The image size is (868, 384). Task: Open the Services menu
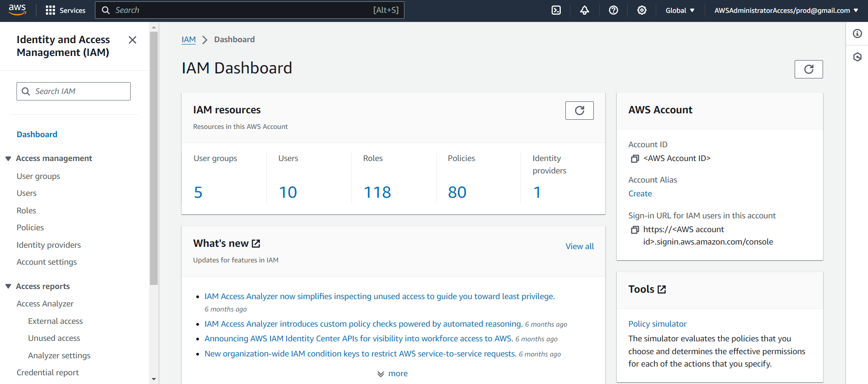(66, 10)
